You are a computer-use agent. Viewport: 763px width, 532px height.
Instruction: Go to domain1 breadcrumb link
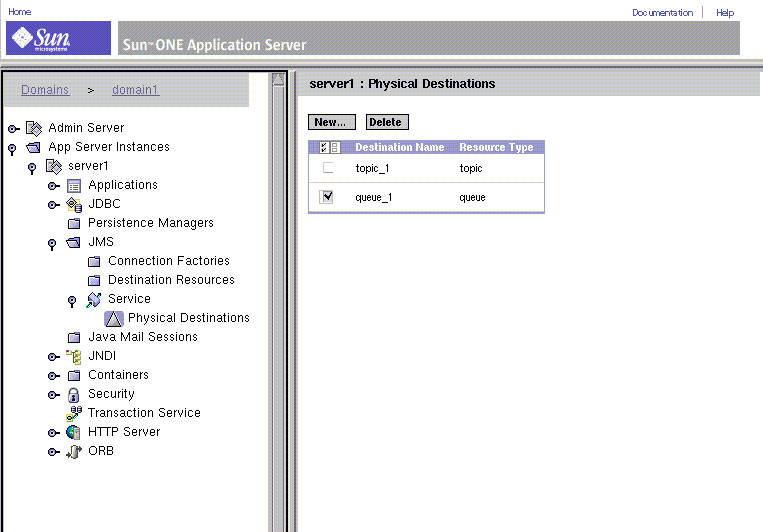[x=135, y=90]
